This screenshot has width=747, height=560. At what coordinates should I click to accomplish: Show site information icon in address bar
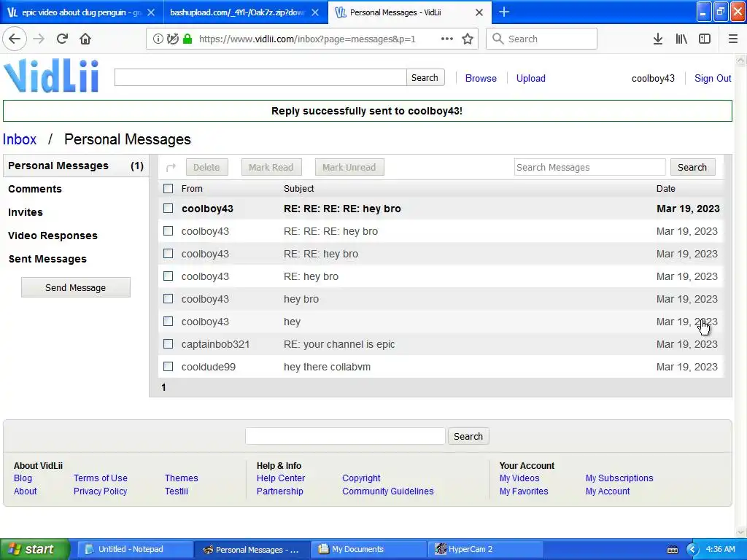(x=158, y=39)
